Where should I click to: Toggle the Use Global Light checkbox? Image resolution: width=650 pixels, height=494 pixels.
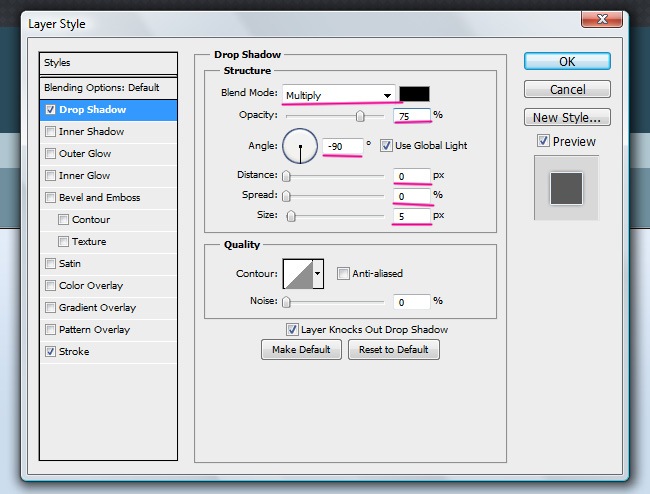[387, 146]
